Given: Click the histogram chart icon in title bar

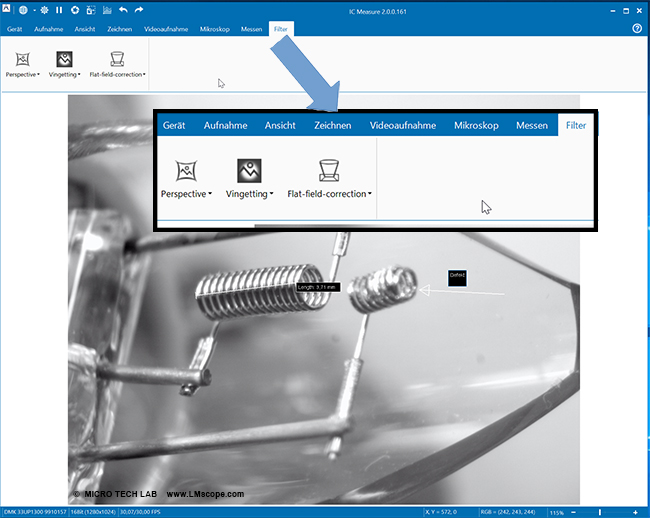Looking at the screenshot, I should pos(106,10).
